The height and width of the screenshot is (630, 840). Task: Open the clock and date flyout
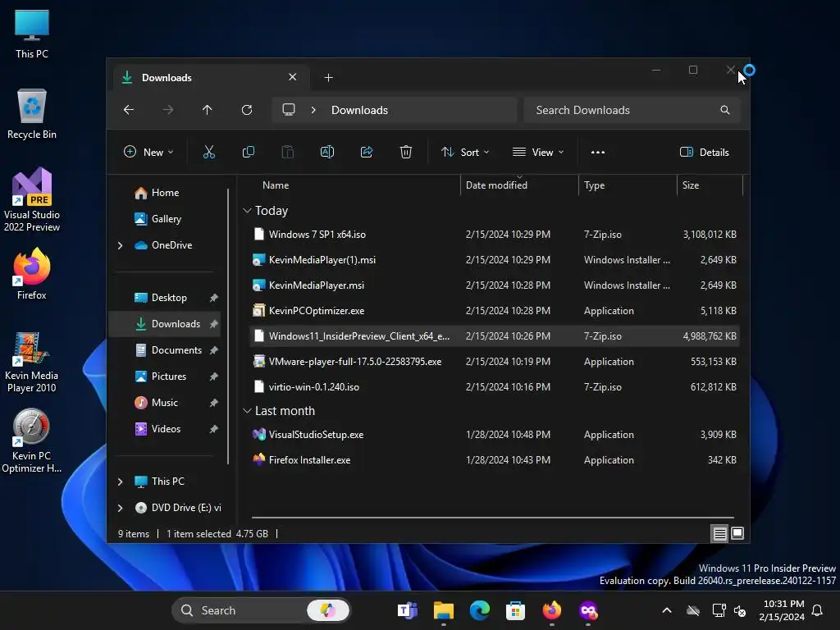click(x=782, y=610)
